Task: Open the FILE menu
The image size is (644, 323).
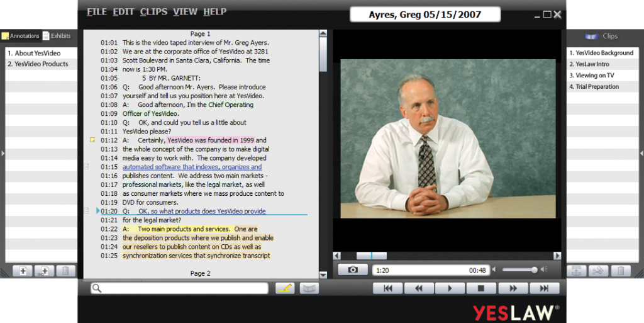Action: (96, 12)
